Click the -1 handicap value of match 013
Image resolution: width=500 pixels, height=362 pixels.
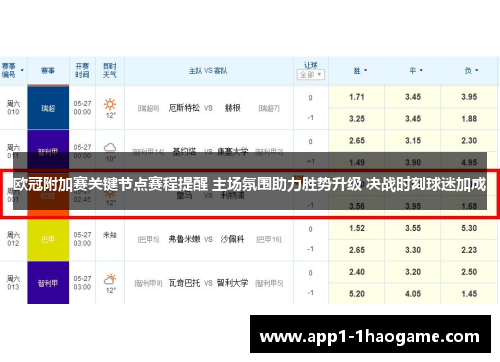[x=310, y=293]
